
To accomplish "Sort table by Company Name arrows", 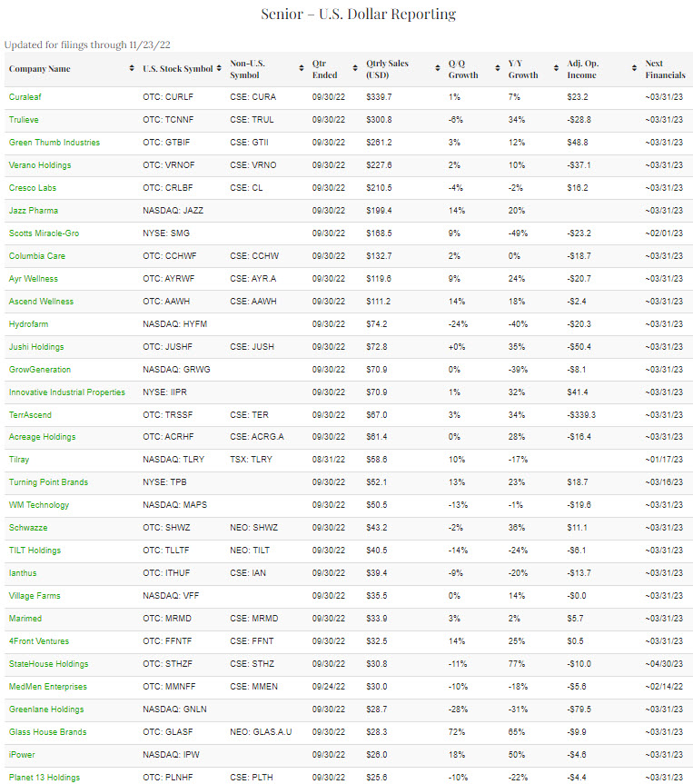I will pyautogui.click(x=133, y=69).
